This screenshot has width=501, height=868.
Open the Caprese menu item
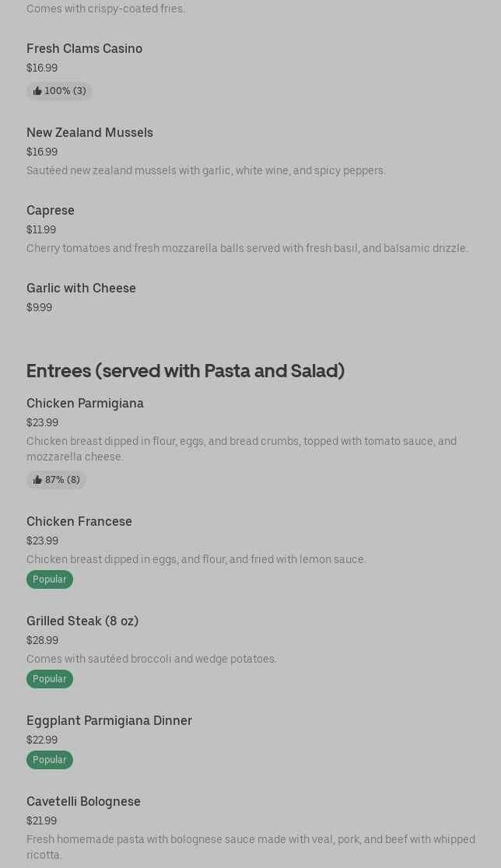click(x=51, y=210)
